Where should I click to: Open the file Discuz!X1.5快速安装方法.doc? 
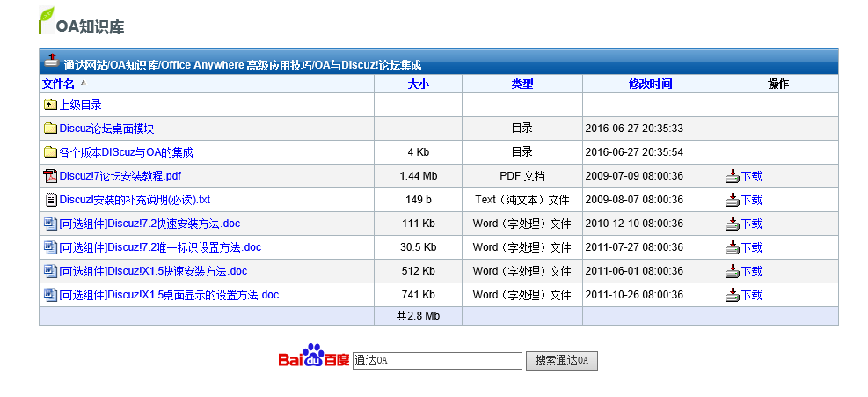153,271
